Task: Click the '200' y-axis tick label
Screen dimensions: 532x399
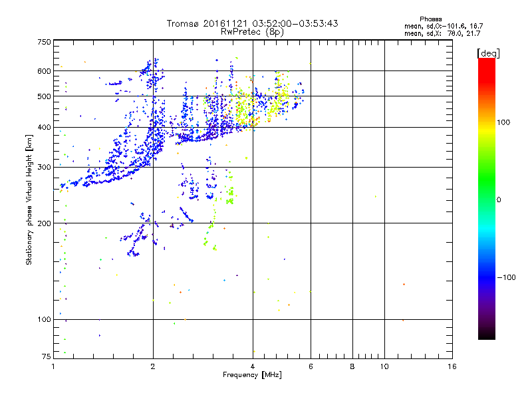Action: tap(44, 223)
